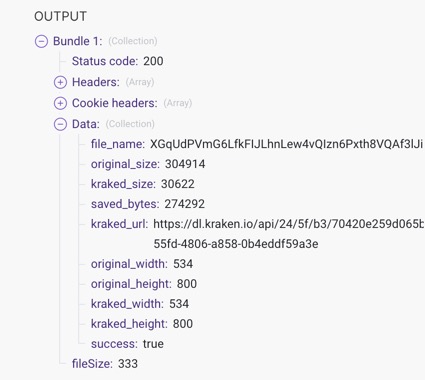425x380 pixels.
Task: Click the second line of kraked_url
Action: pyautogui.click(x=236, y=244)
